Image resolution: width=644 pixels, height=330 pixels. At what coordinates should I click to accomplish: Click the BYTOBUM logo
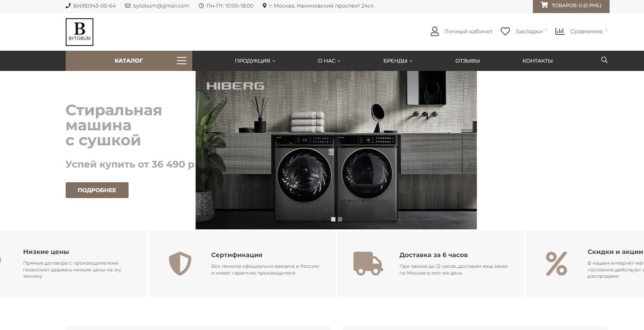(x=80, y=32)
